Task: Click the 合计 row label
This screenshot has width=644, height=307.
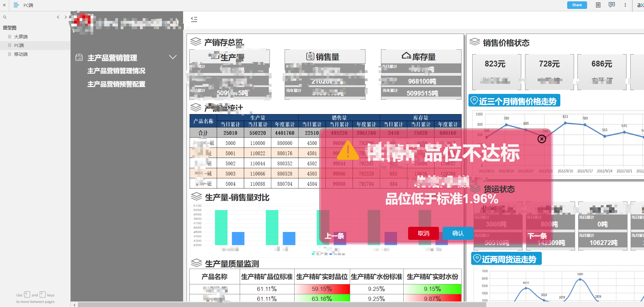Action: (203, 133)
